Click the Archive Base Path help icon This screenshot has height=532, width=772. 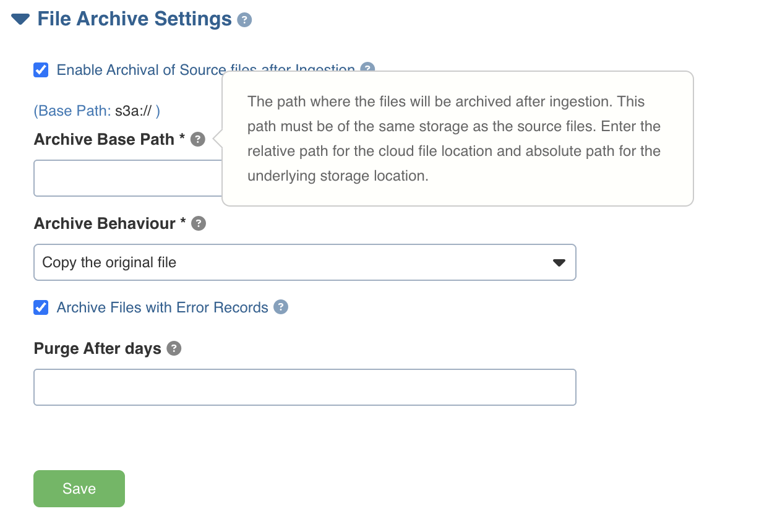198,139
